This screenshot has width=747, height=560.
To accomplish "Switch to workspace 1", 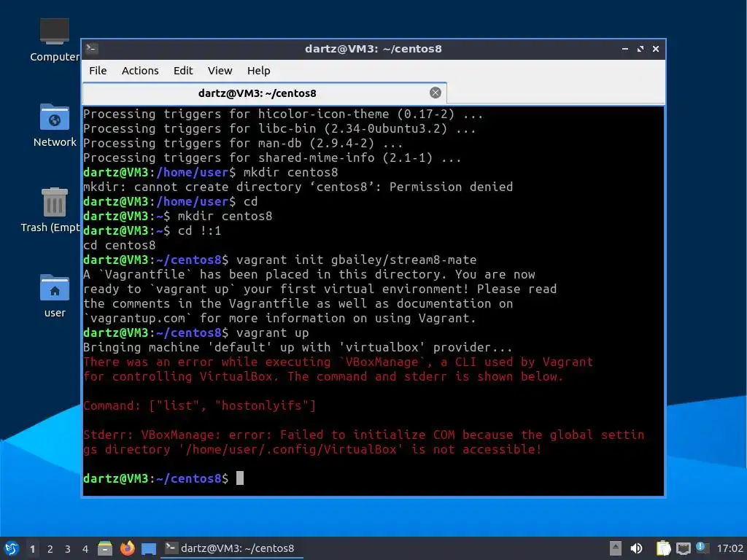I will [32, 549].
